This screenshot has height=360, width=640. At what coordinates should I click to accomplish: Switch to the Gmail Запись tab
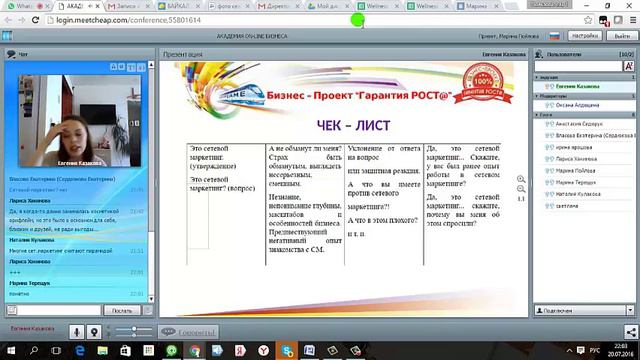pos(128,6)
